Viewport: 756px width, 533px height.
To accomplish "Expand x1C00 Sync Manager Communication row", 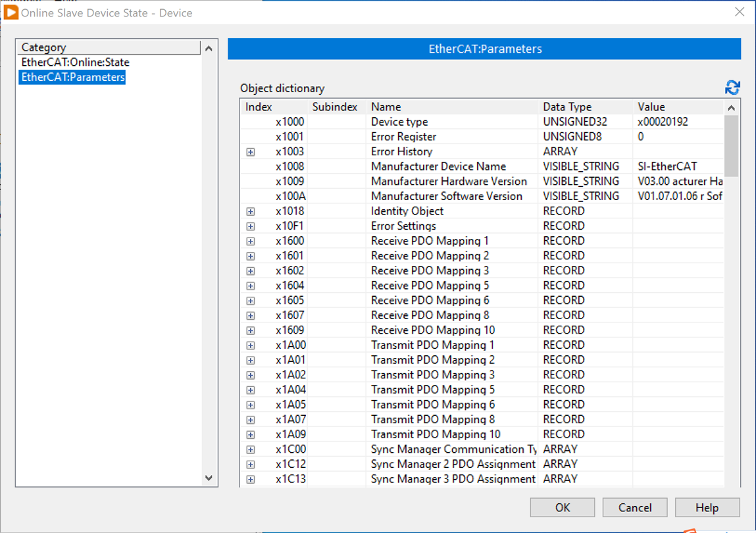I will pyautogui.click(x=251, y=450).
